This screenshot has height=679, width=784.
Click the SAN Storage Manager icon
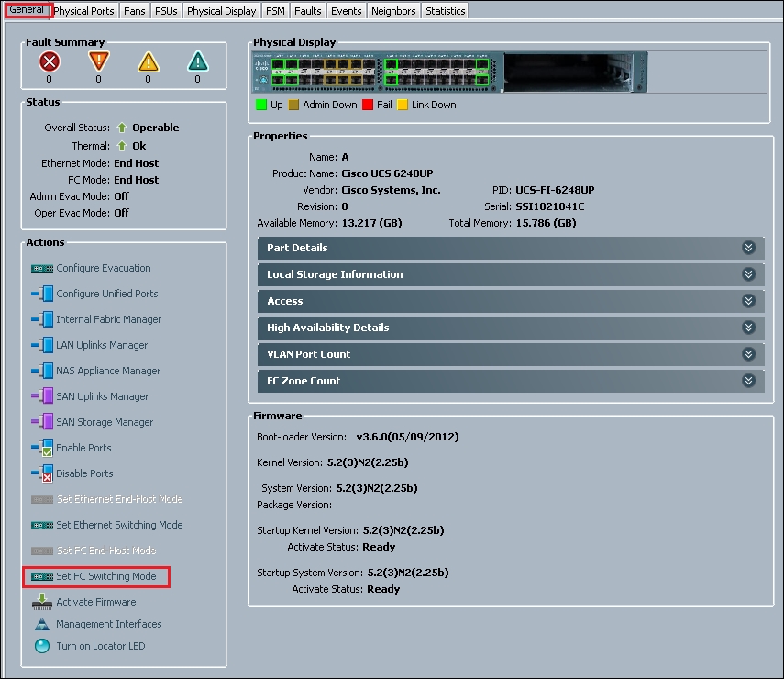click(42, 422)
